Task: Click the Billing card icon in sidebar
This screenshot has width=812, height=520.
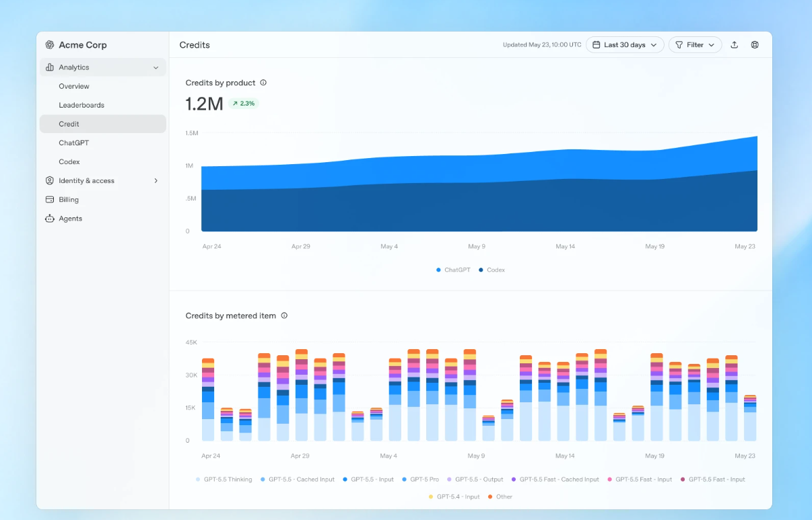Action: pos(49,200)
